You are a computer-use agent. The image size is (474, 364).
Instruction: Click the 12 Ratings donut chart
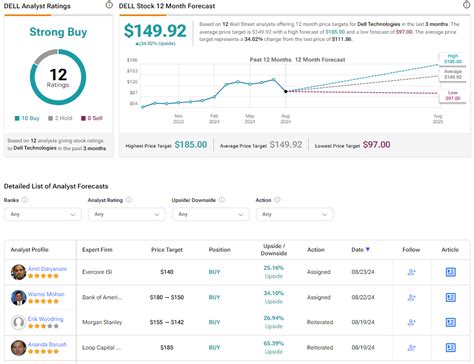point(58,77)
